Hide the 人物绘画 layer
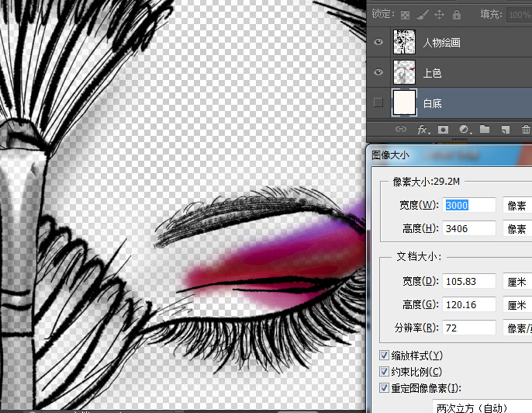 coord(378,42)
